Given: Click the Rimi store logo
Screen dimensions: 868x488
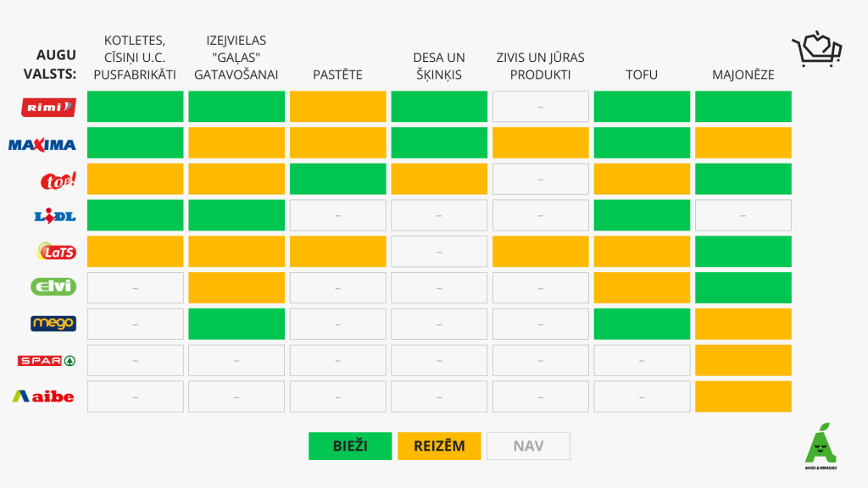Looking at the screenshot, I should tap(48, 107).
